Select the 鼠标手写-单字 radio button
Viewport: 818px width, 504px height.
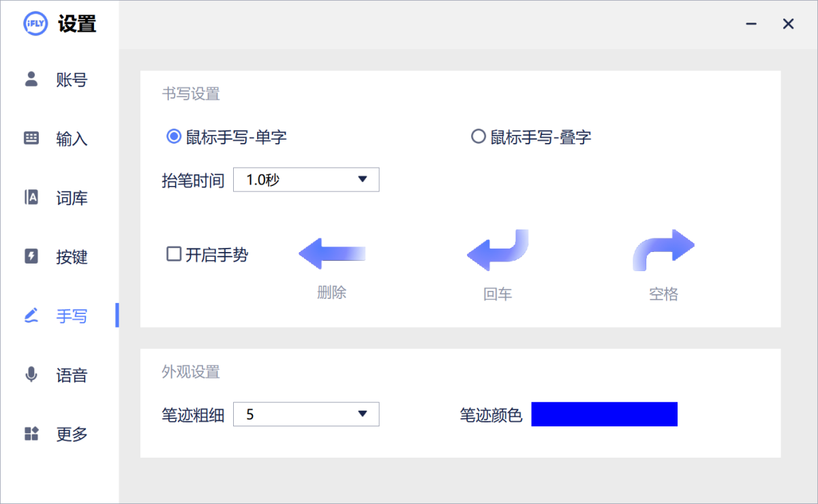[x=174, y=136]
